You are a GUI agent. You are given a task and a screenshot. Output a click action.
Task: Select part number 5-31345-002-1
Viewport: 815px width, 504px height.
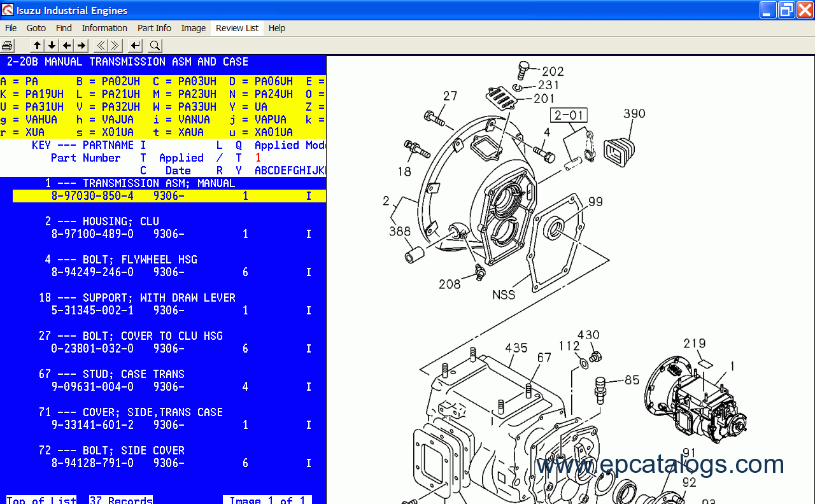tap(92, 311)
